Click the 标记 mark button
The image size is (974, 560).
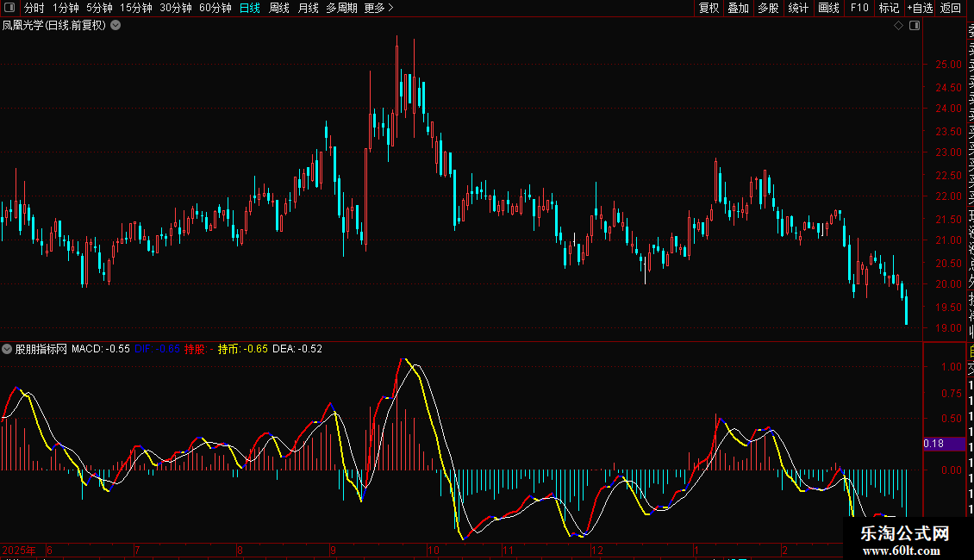coord(889,8)
